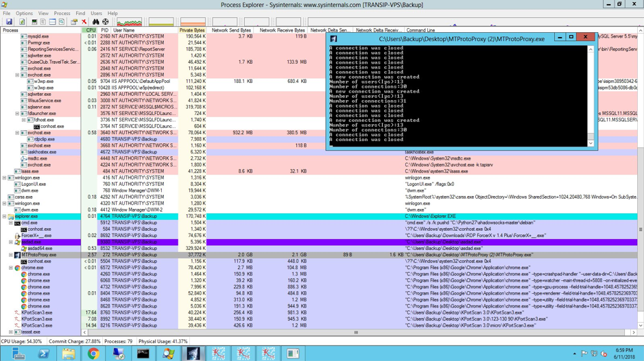The height and width of the screenshot is (361, 644).
Task: Click the orange physical memory graph
Action: tap(193, 22)
